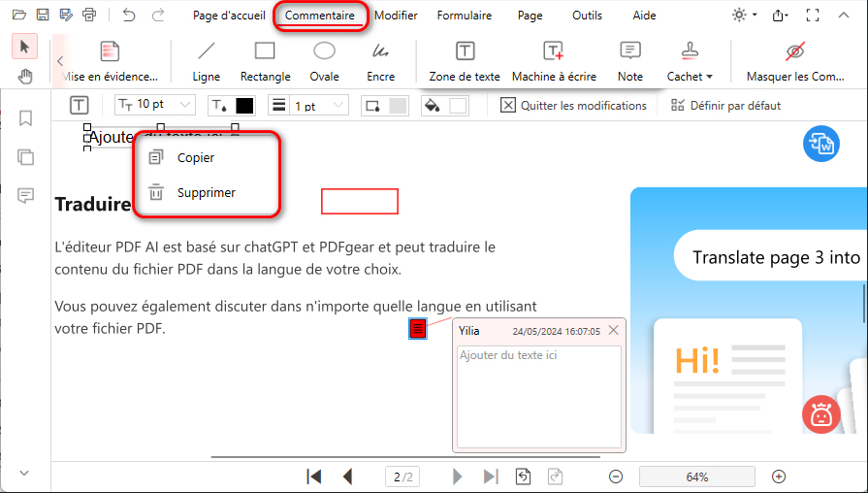
Task: Go to the first page
Action: coord(314,477)
